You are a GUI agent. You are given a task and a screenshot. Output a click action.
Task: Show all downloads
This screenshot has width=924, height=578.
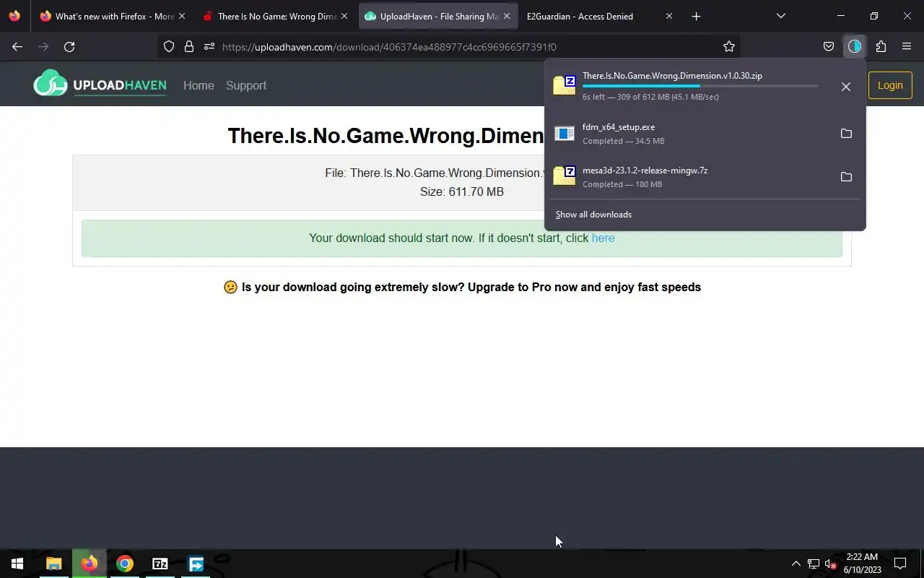pos(593,215)
